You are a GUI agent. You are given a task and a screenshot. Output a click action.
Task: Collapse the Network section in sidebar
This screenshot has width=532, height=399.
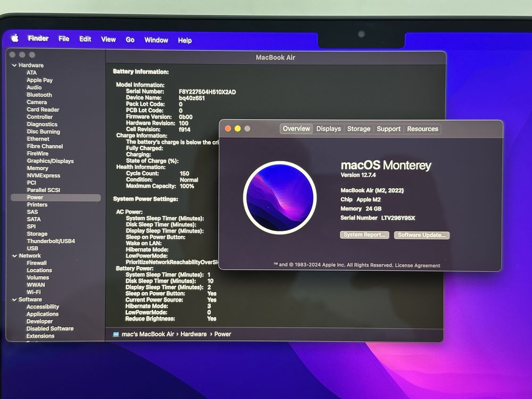(x=14, y=255)
